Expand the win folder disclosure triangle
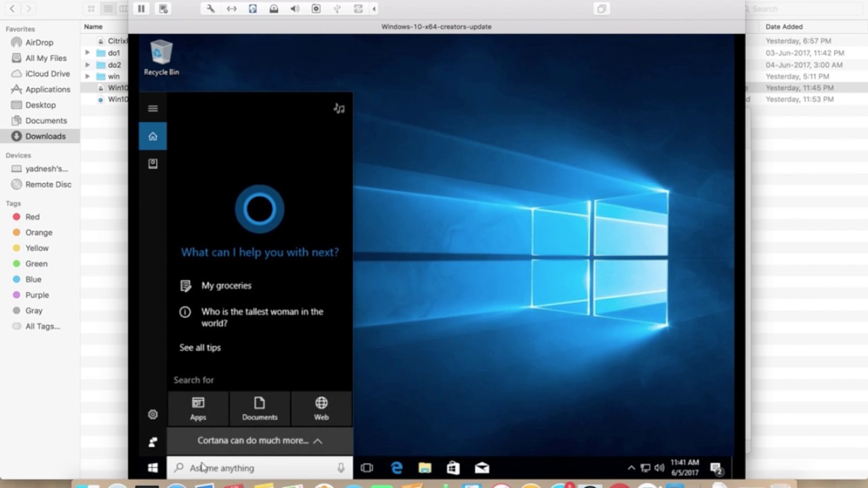Image resolution: width=868 pixels, height=488 pixels. pyautogui.click(x=87, y=77)
